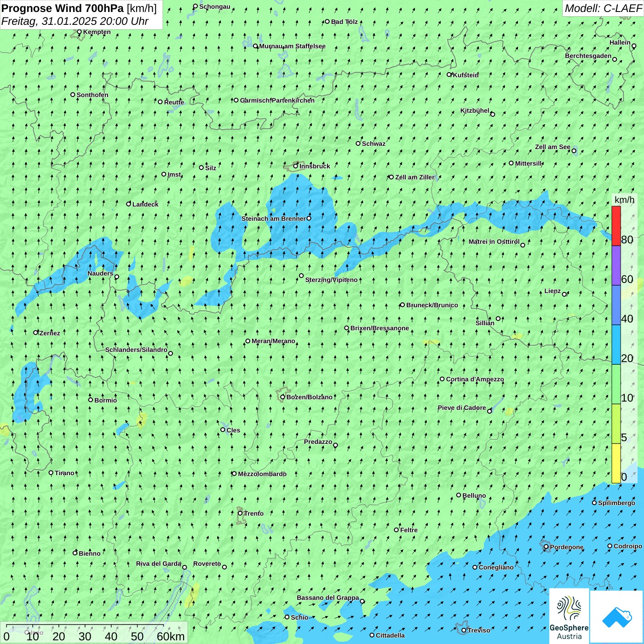Image resolution: width=644 pixels, height=644 pixels.
Task: Click the 'Bassano del Grappa' label
Action: [328, 598]
